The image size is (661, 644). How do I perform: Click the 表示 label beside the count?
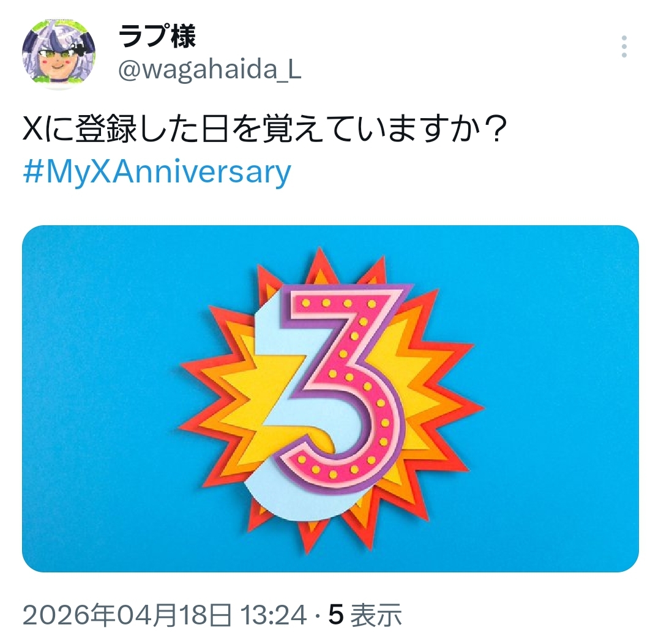tap(376, 615)
